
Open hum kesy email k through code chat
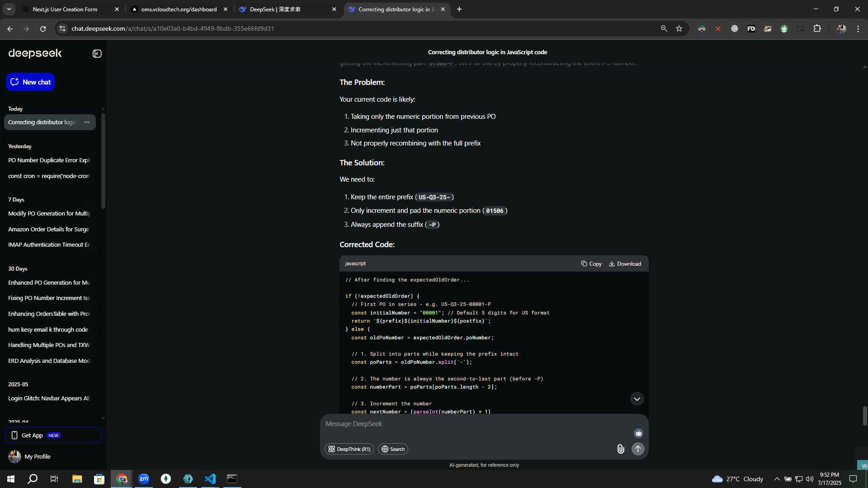point(49,329)
